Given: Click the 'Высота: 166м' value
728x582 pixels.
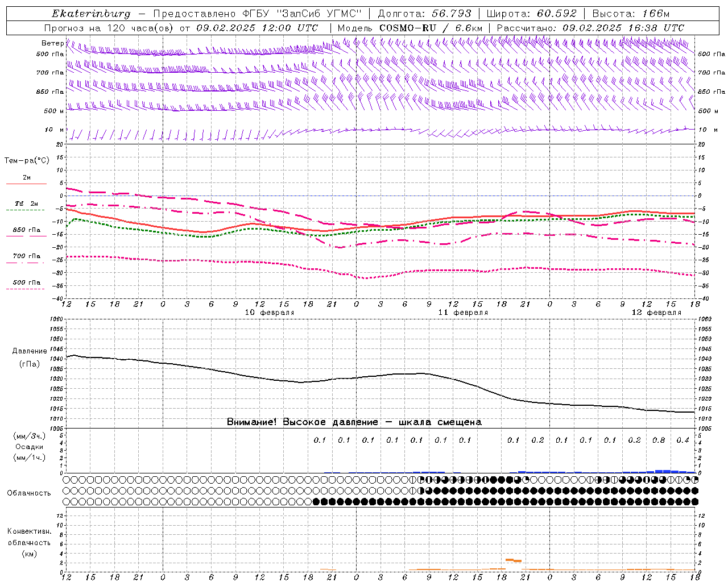Looking at the screenshot, I should [631, 14].
